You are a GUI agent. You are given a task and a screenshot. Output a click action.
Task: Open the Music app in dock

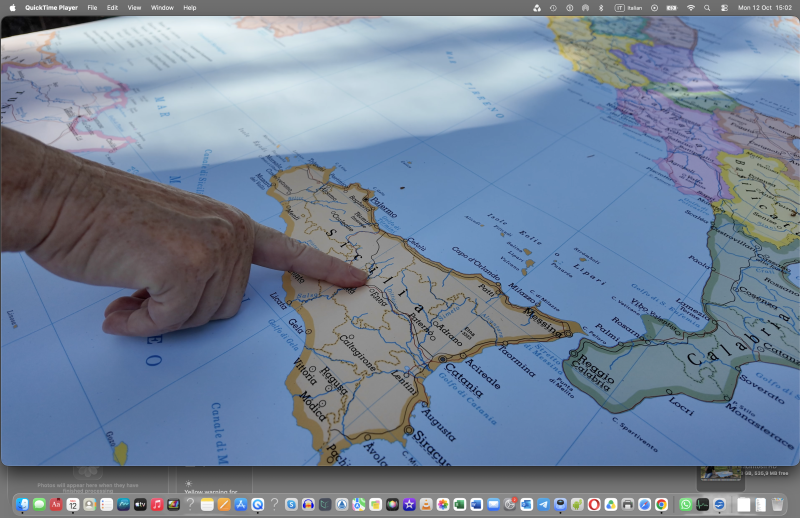(x=157, y=505)
